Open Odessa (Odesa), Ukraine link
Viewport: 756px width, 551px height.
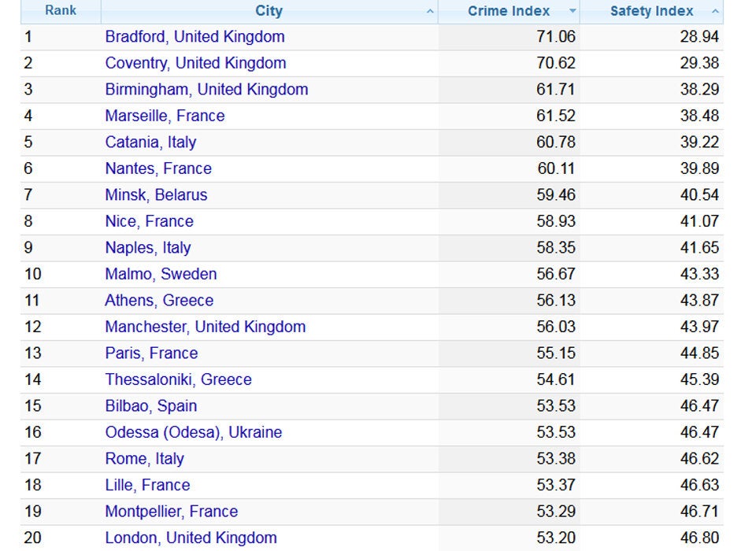(193, 432)
